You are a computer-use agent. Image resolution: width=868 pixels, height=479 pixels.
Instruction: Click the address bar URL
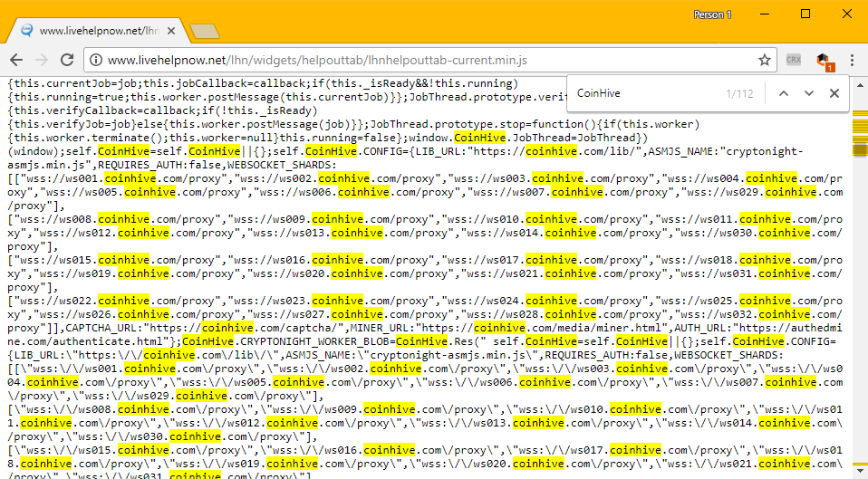pyautogui.click(x=317, y=60)
